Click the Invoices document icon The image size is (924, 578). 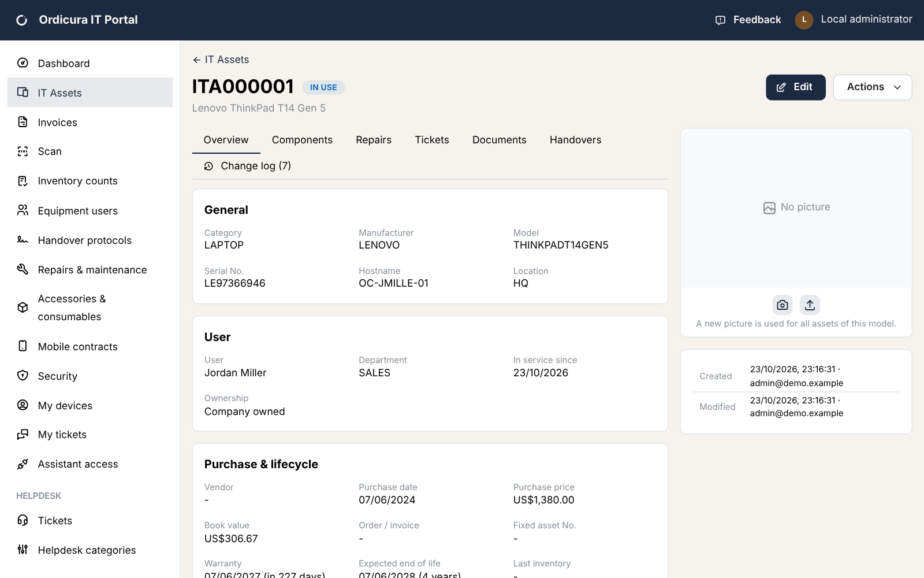coord(23,122)
